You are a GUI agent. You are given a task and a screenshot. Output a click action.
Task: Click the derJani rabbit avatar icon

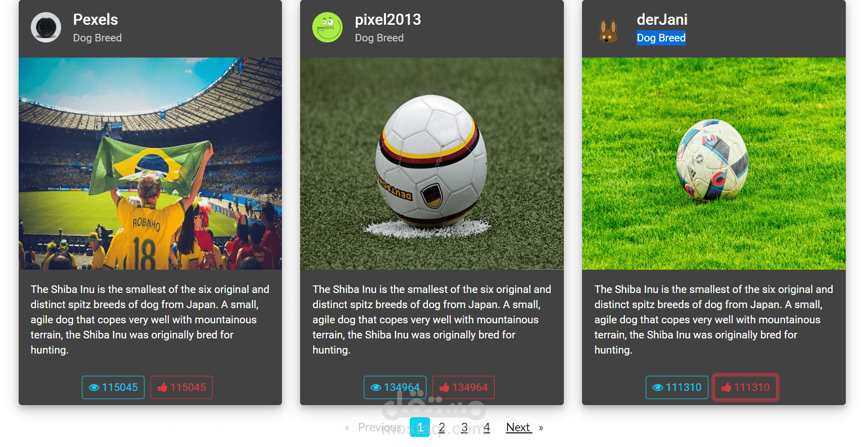pyautogui.click(x=609, y=30)
